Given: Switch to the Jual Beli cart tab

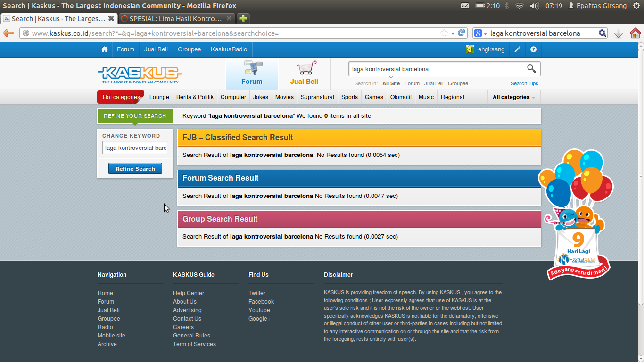Looking at the screenshot, I should point(304,74).
